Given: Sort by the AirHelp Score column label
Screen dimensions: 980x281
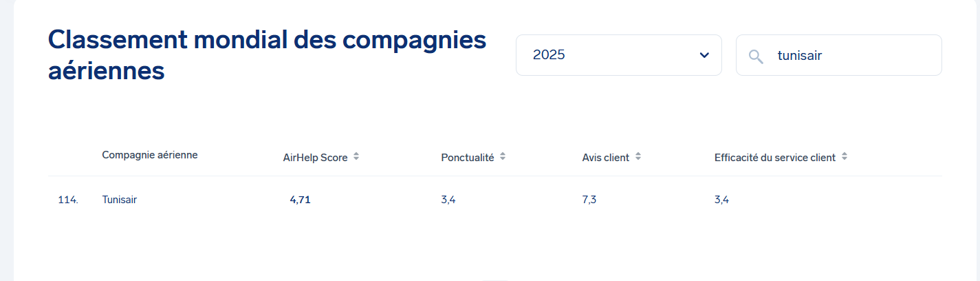Looking at the screenshot, I should click(x=315, y=158).
